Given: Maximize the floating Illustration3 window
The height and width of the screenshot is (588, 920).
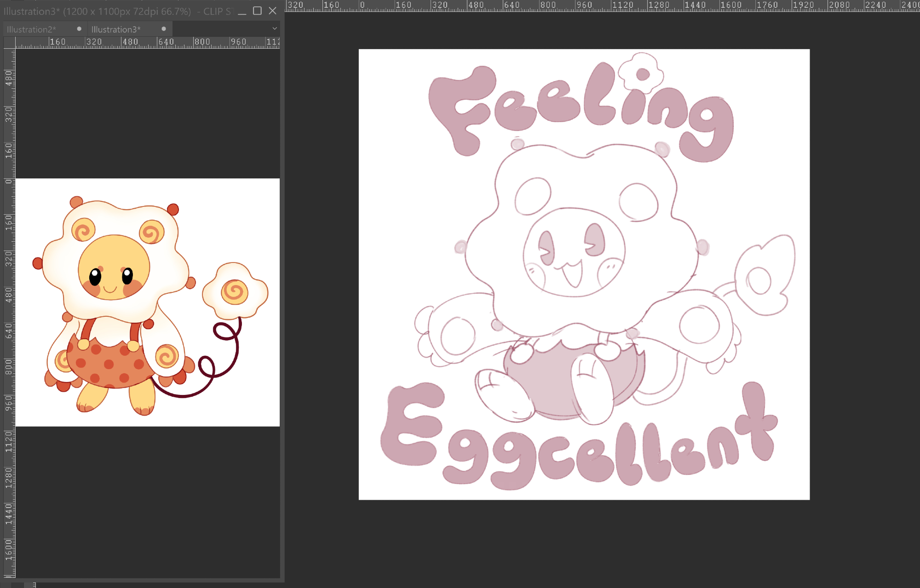Looking at the screenshot, I should tap(258, 11).
